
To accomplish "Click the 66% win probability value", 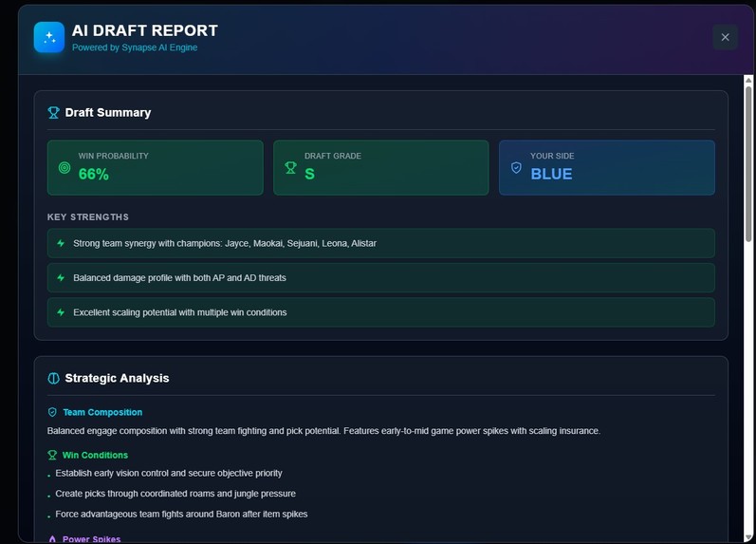I will click(x=94, y=175).
